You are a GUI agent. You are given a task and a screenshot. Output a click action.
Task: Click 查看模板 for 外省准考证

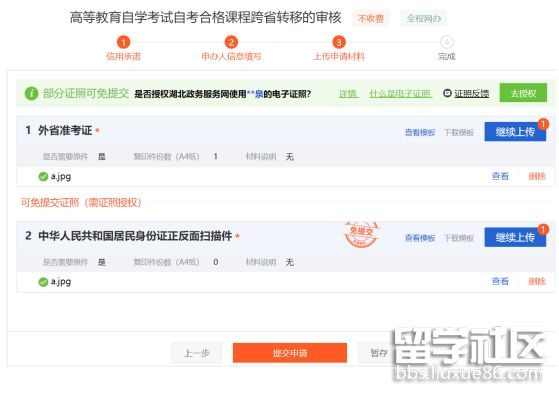420,133
